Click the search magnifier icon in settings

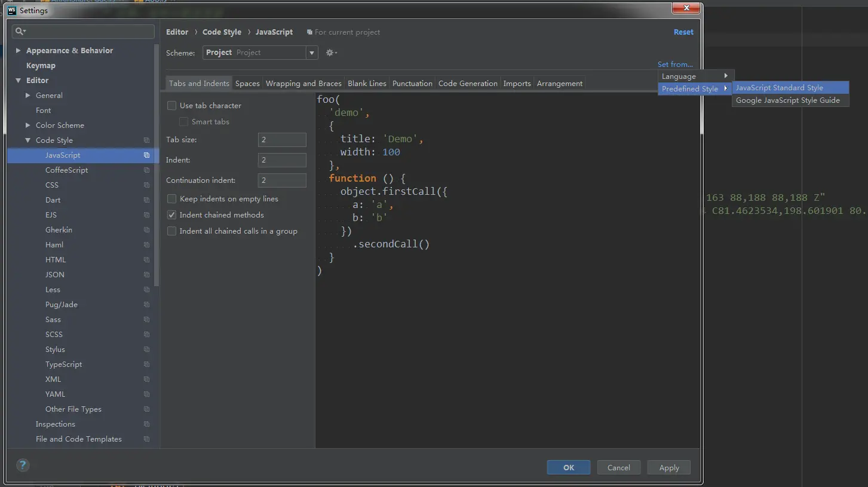(x=19, y=31)
